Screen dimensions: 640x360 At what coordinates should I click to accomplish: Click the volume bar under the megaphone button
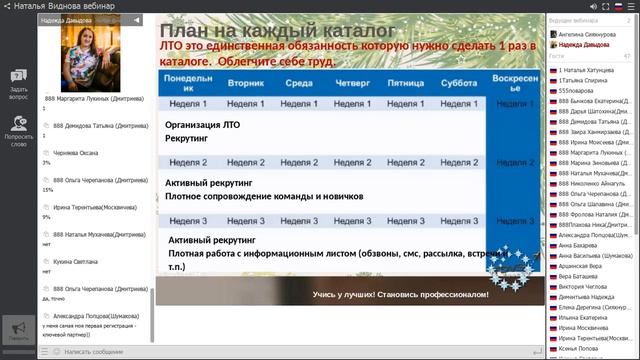(19, 352)
